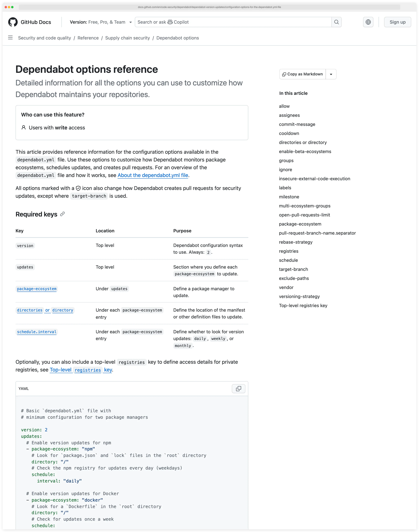Click Dependabot options breadcrumb
Viewport: 419px width, 532px height.
(178, 38)
